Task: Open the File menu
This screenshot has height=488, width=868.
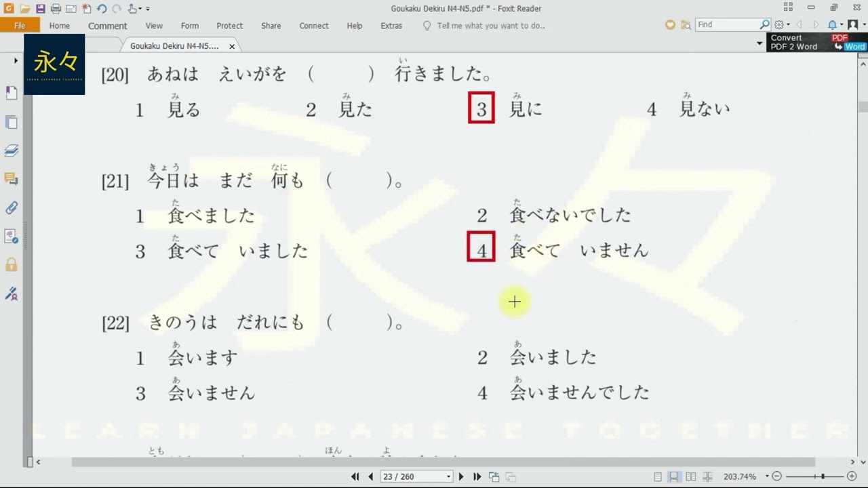Action: [20, 26]
